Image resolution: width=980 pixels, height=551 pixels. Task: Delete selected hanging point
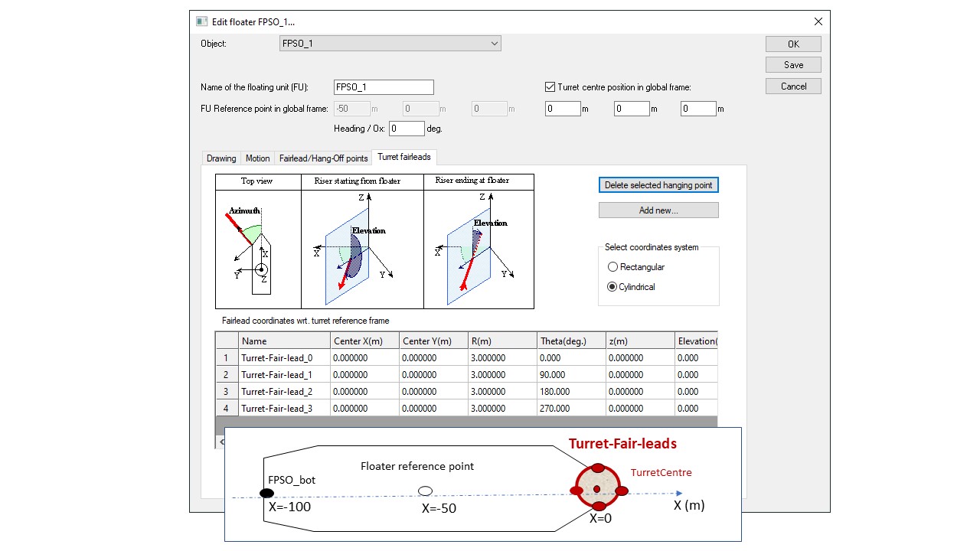click(658, 185)
